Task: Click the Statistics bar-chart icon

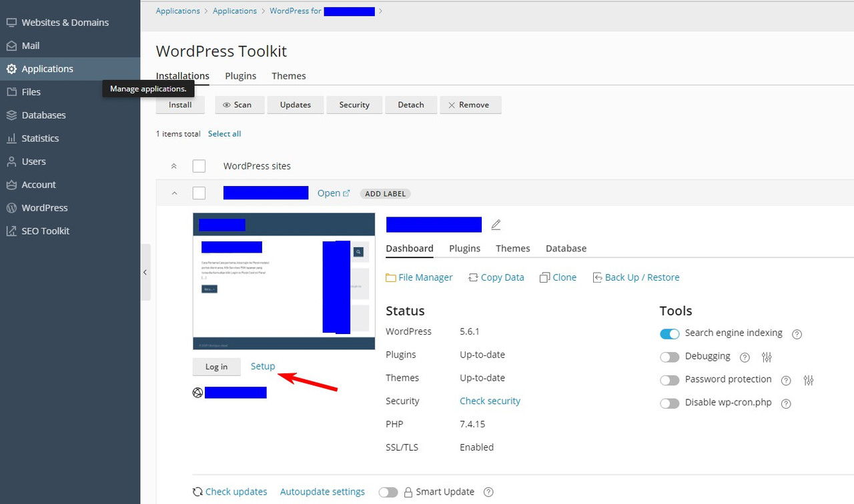Action: 11,139
